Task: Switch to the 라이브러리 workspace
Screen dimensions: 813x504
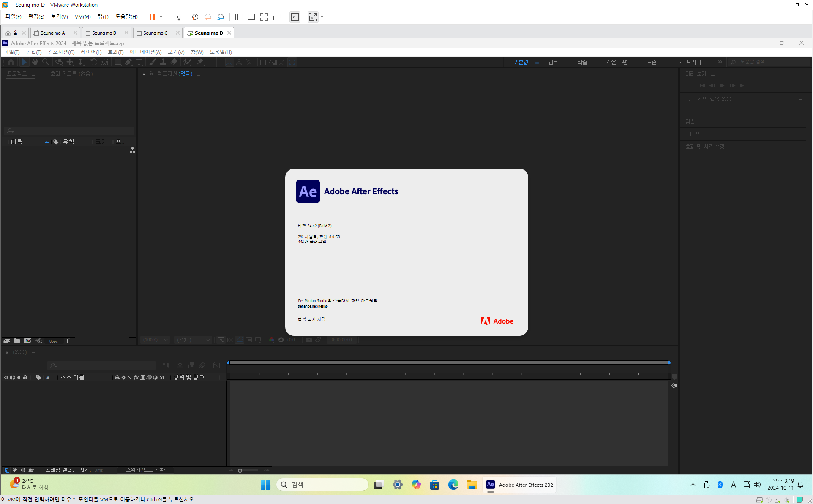Action: tap(688, 62)
